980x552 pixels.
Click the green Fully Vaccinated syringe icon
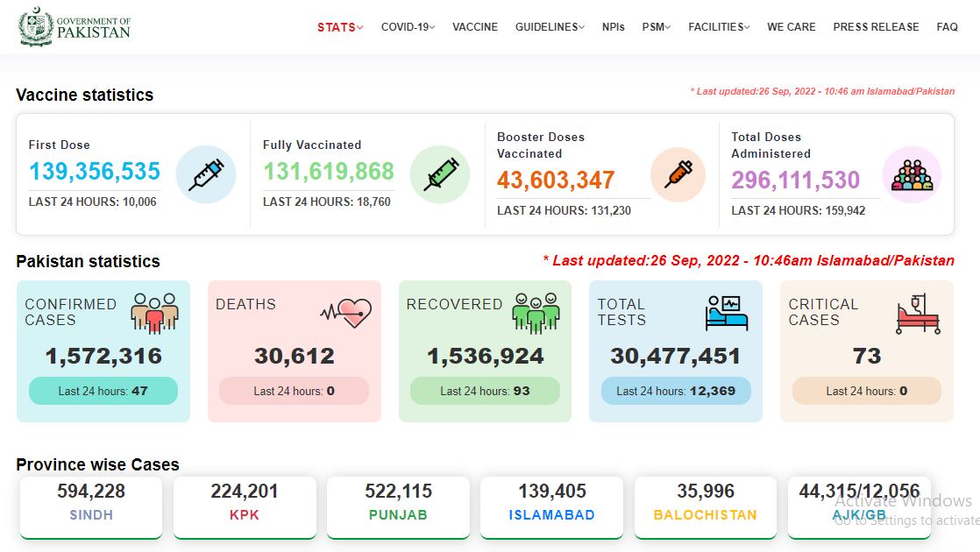[x=440, y=174]
